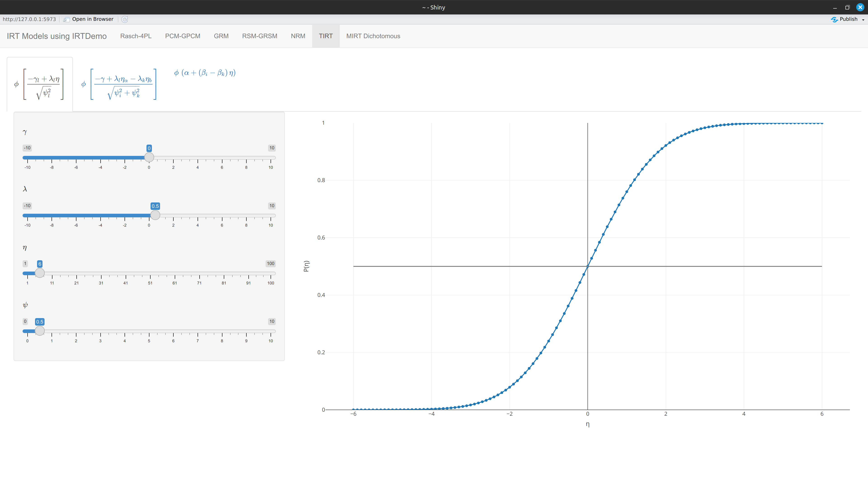
Task: Open the Rasch-4PL tab
Action: pyautogui.click(x=136, y=36)
